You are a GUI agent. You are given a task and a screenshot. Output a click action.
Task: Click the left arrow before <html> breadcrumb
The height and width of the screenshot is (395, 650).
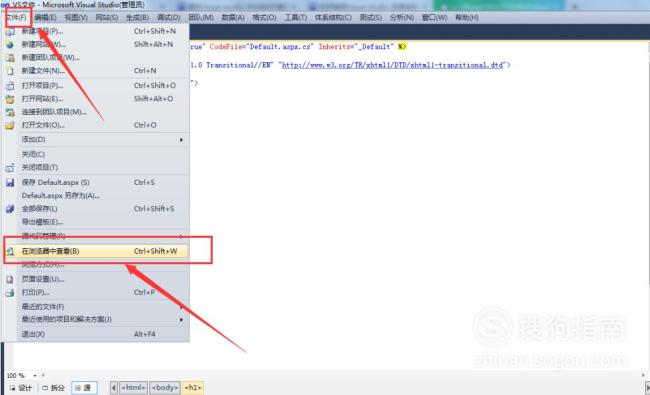point(114,388)
